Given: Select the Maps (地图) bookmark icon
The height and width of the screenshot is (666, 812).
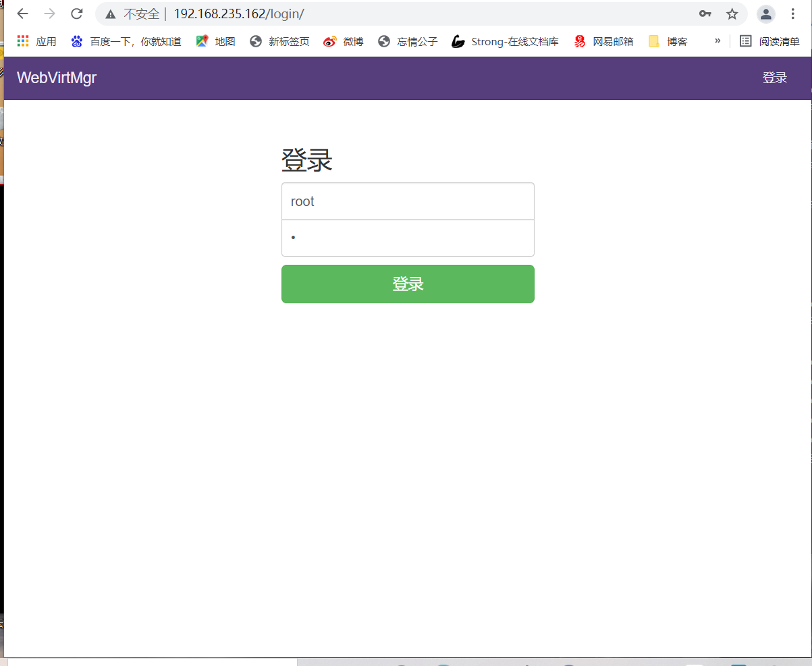Looking at the screenshot, I should coord(201,41).
